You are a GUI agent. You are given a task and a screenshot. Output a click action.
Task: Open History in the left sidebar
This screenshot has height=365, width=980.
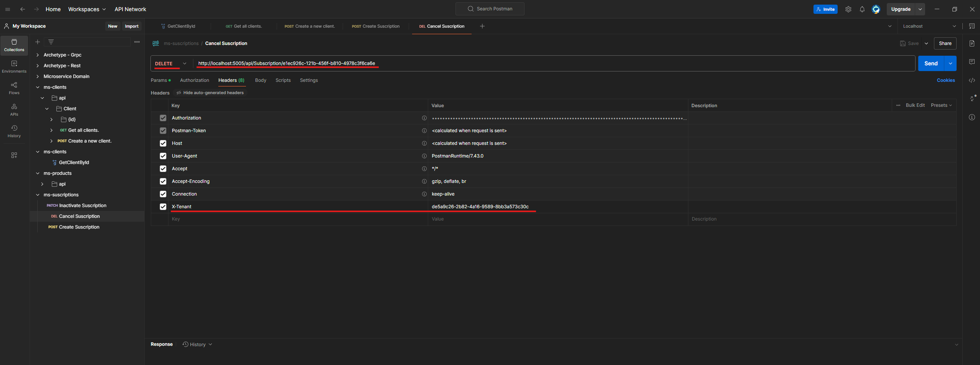point(14,131)
